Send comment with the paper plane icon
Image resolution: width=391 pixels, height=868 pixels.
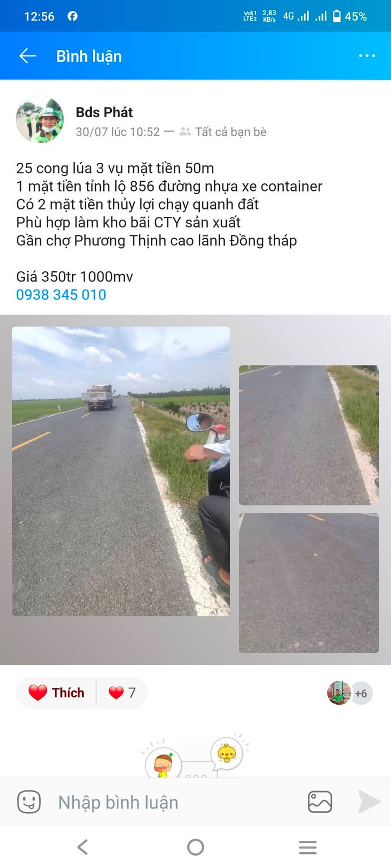369,802
